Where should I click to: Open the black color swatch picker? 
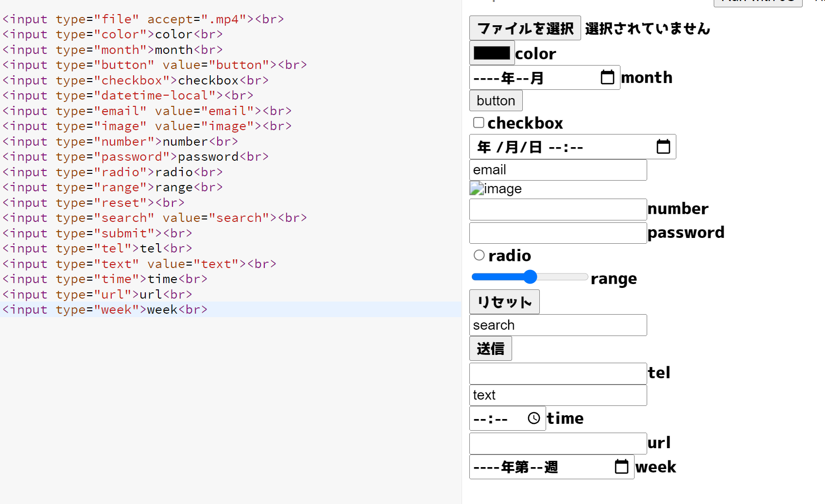(492, 53)
